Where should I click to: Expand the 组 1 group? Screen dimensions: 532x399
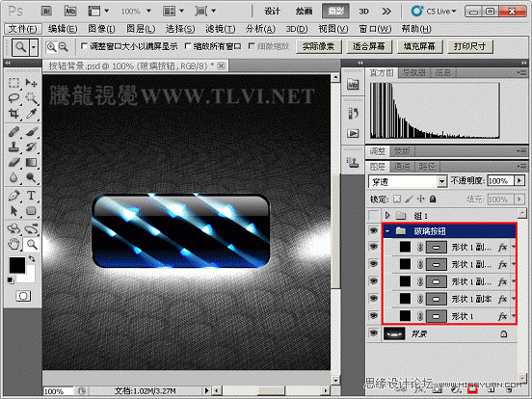coord(387,215)
